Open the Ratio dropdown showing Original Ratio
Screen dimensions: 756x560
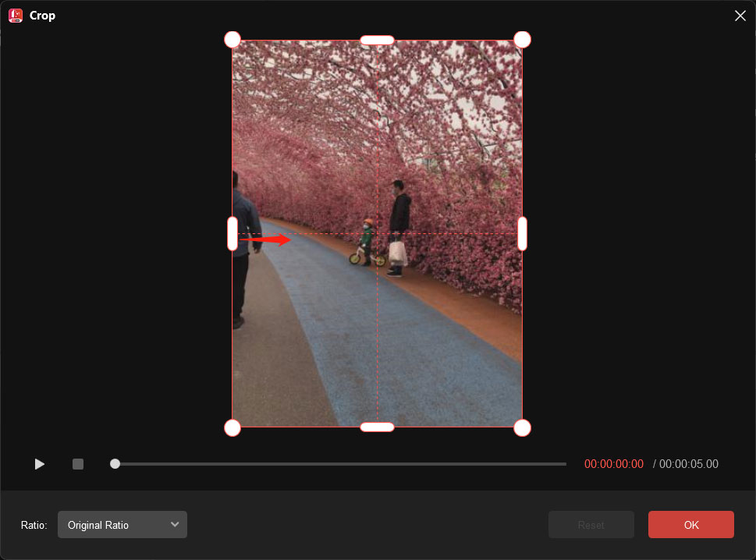pos(122,525)
